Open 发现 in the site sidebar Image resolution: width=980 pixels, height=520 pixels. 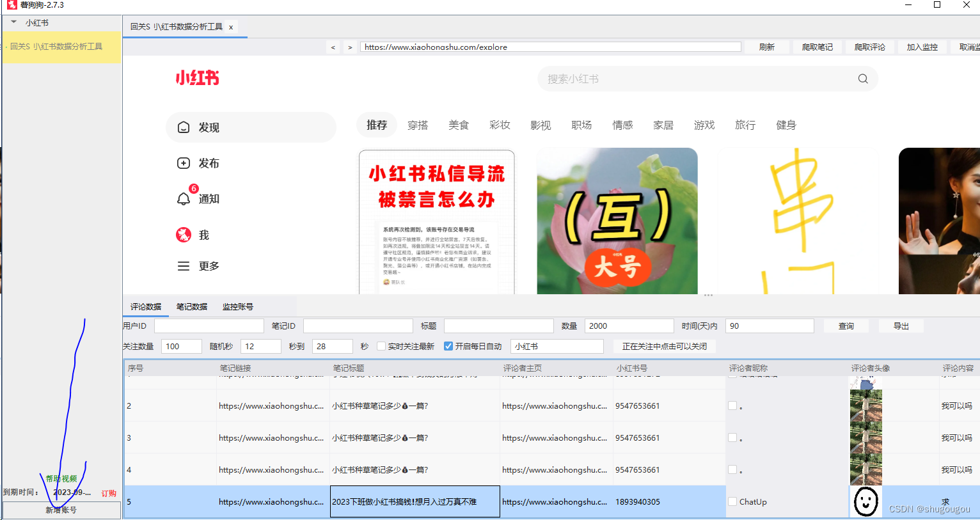click(x=251, y=127)
